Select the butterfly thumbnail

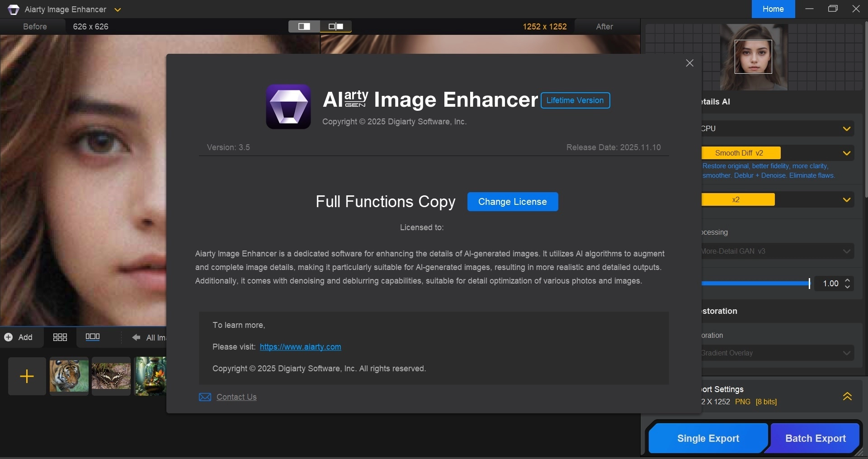[x=111, y=376]
